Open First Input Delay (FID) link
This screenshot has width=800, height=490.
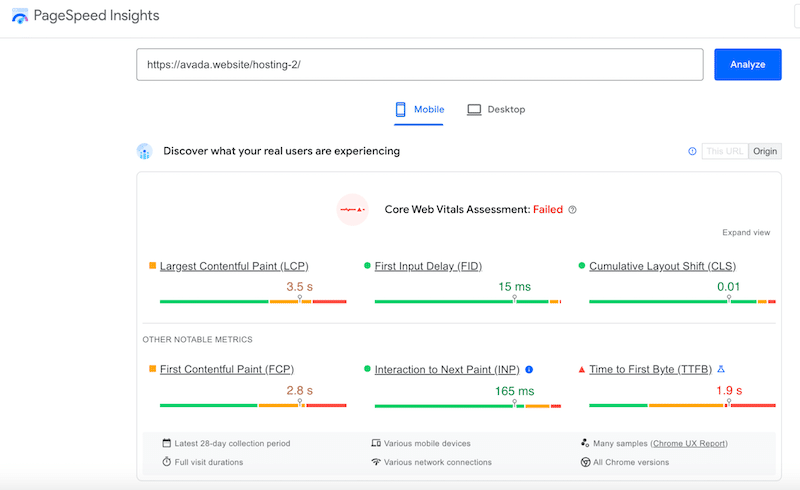click(428, 266)
